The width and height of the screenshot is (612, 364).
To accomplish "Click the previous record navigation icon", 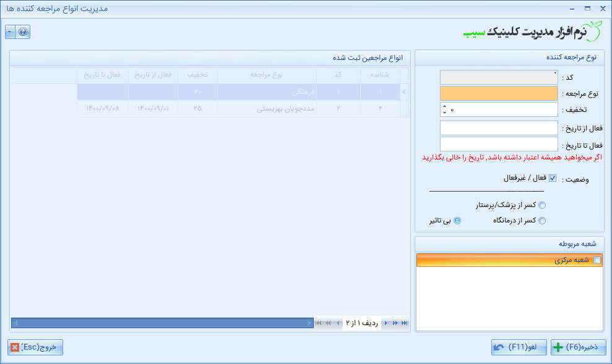I will click(x=338, y=322).
